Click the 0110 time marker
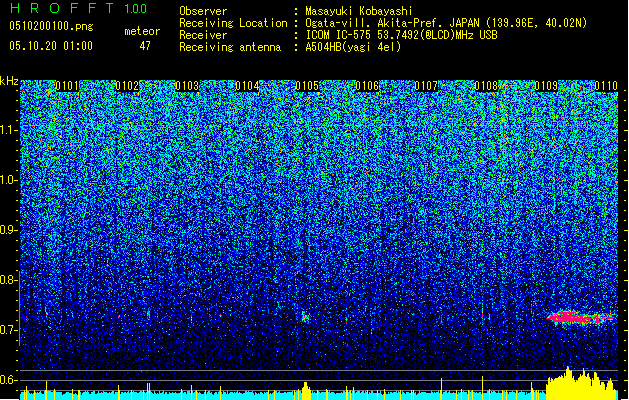Image resolution: width=629 pixels, height=400 pixels. [x=606, y=86]
